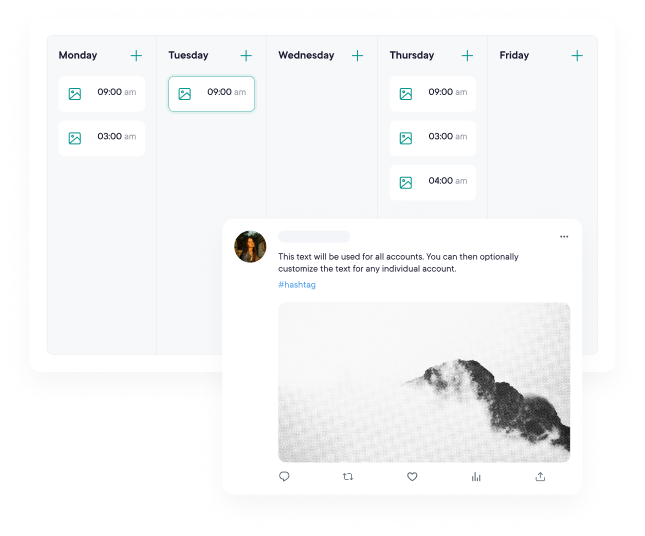Add a post slot to Thursday
The image size is (645, 536).
[x=467, y=56]
